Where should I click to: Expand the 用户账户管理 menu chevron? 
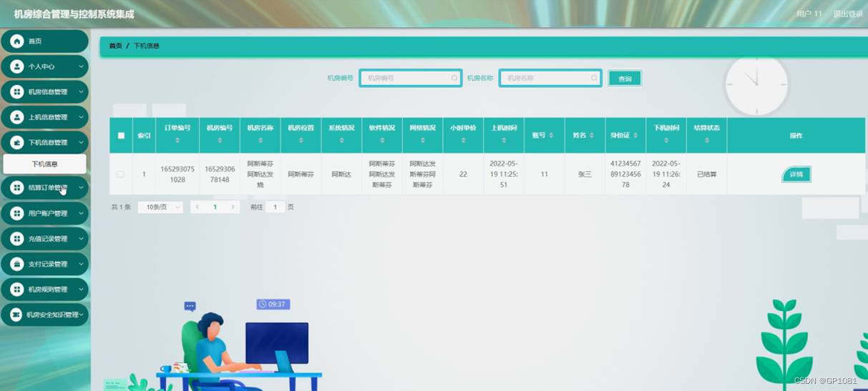(x=81, y=213)
